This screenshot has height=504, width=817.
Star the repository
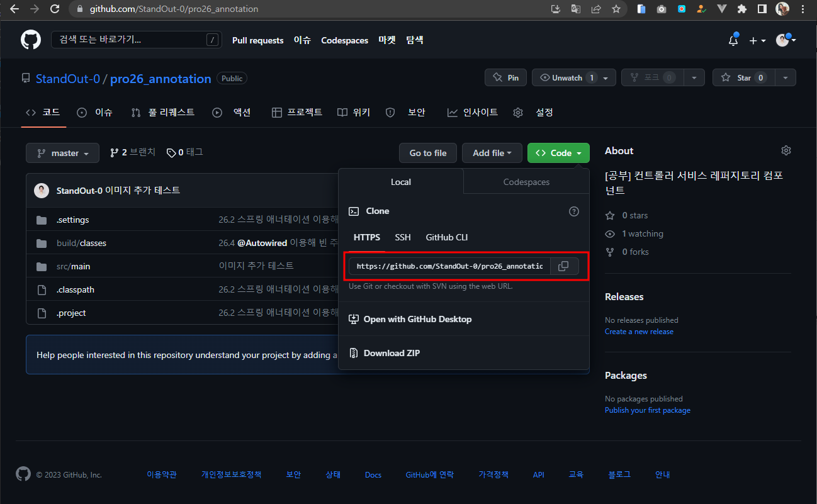[743, 77]
